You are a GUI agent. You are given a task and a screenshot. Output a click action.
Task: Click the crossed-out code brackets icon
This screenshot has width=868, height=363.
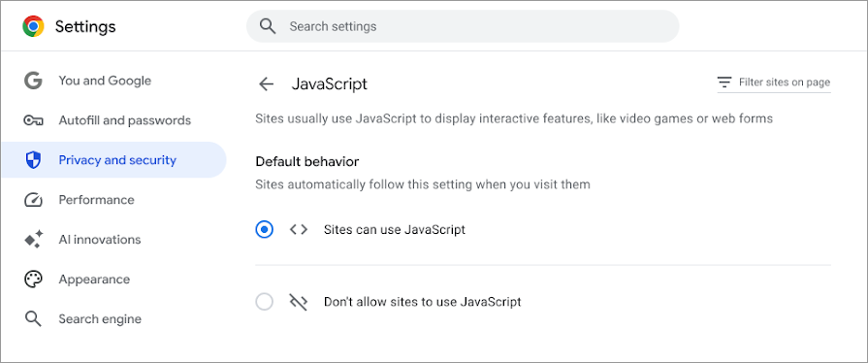tap(299, 302)
